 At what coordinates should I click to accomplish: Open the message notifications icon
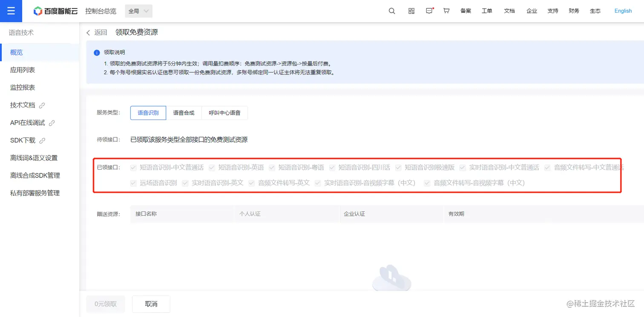tap(429, 11)
